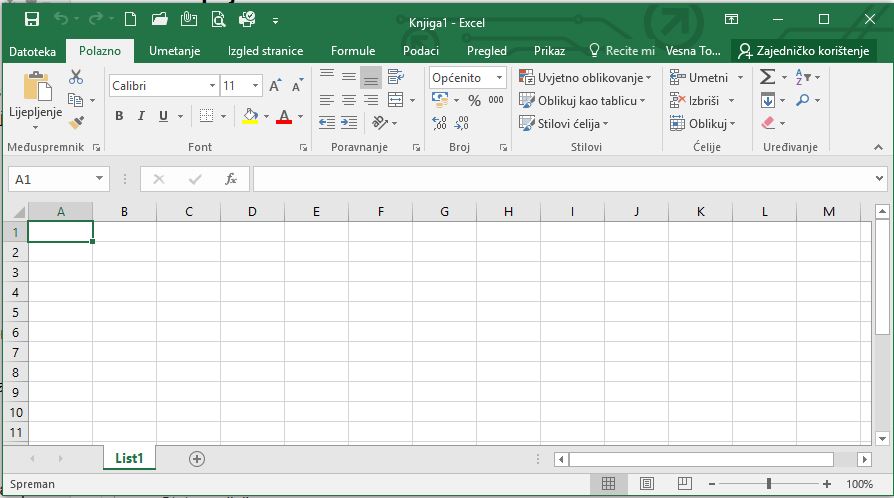Open the Formule ribbon tab
The width and height of the screenshot is (894, 498).
(353, 51)
